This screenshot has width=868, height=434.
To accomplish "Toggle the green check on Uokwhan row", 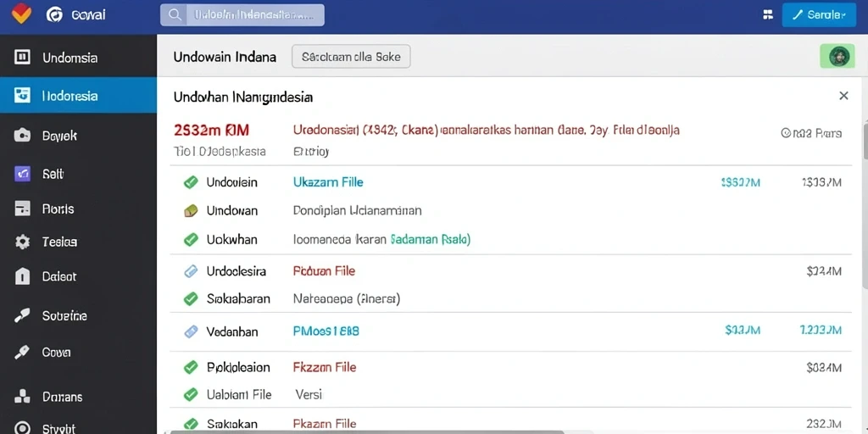I will click(x=191, y=240).
